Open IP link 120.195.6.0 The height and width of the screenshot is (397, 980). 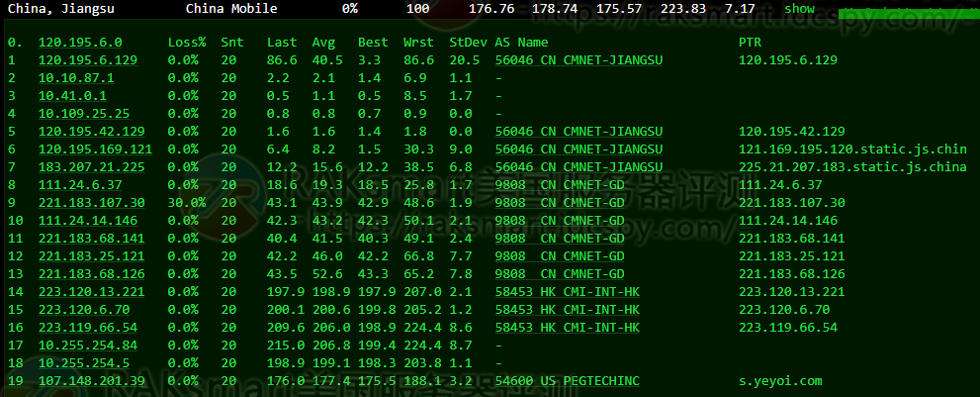[x=80, y=43]
